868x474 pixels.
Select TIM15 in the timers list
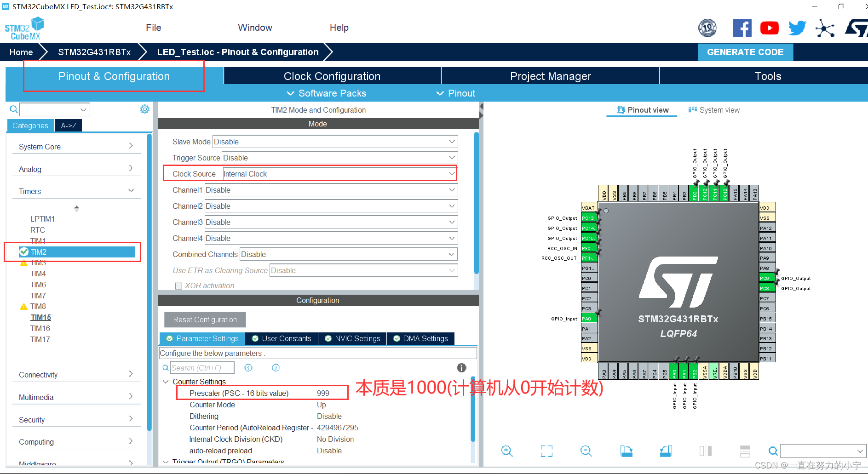(40, 317)
